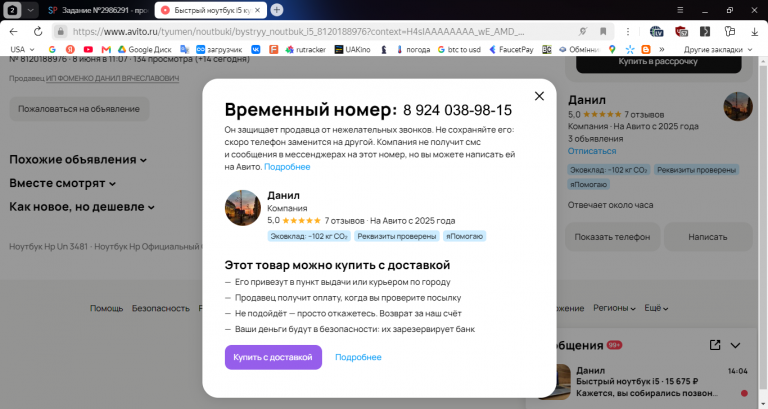This screenshot has height=409, width=768.
Task: Open the browser extensions puzzle icon
Action: pyautogui.click(x=730, y=32)
